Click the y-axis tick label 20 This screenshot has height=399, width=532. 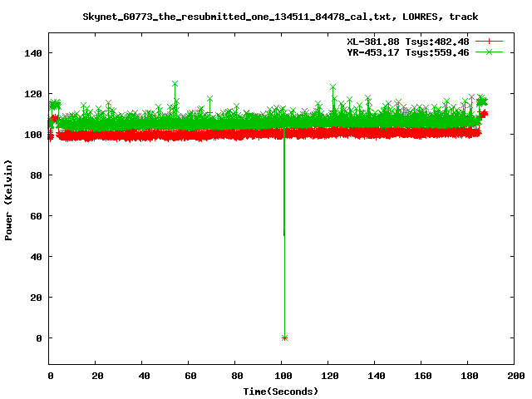(x=36, y=298)
